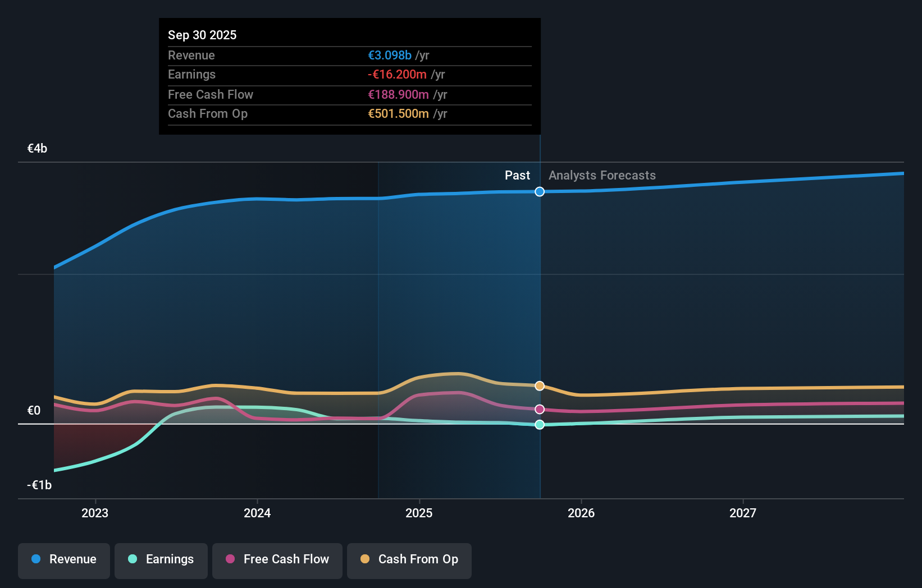922x588 pixels.
Task: Toggle the Free Cash Flow series off
Action: point(277,559)
